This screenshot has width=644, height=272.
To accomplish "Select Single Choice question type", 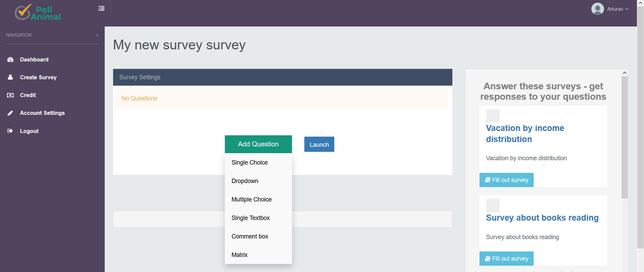I will [250, 163].
